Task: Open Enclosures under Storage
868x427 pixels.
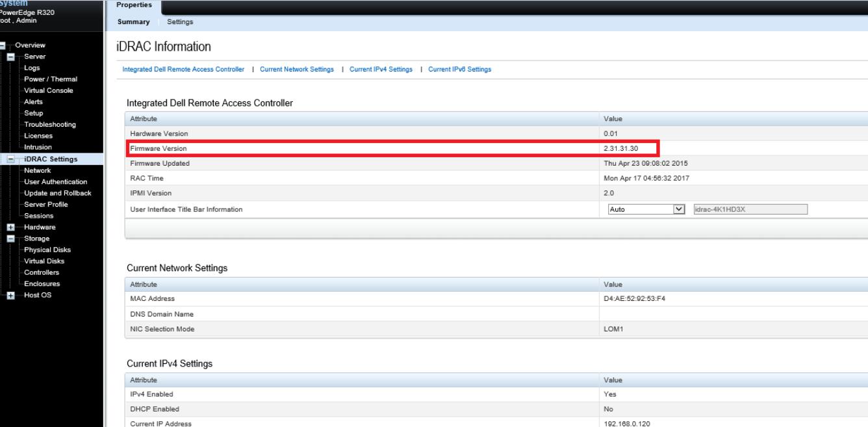Action: tap(42, 284)
